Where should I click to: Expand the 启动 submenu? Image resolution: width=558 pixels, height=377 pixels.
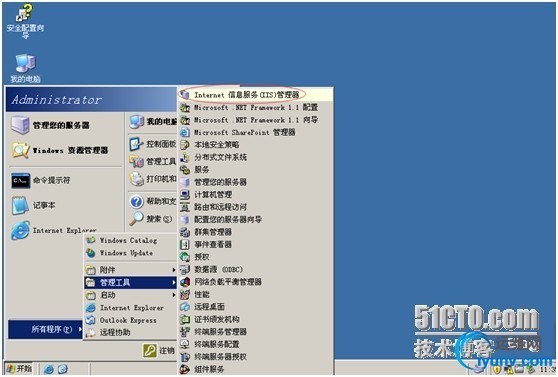tap(130, 295)
